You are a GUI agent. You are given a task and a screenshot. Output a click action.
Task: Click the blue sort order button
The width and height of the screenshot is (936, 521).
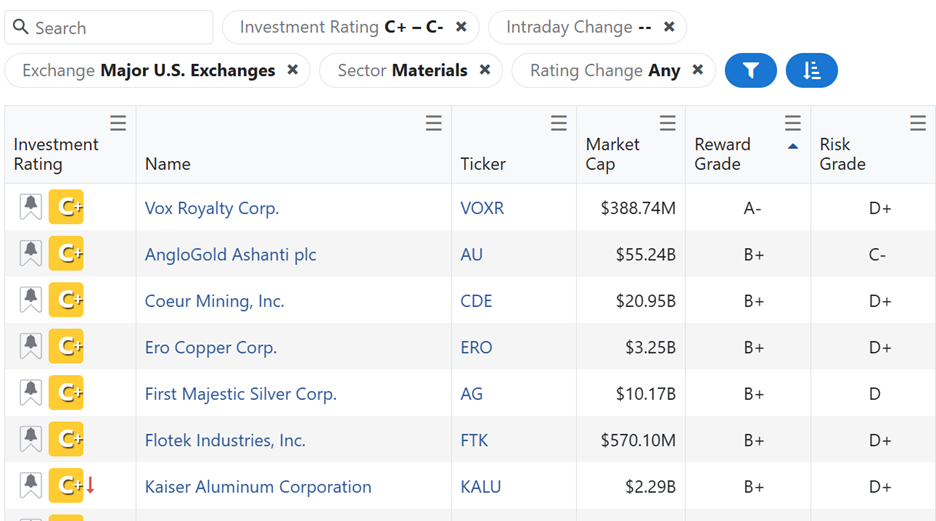coord(811,71)
